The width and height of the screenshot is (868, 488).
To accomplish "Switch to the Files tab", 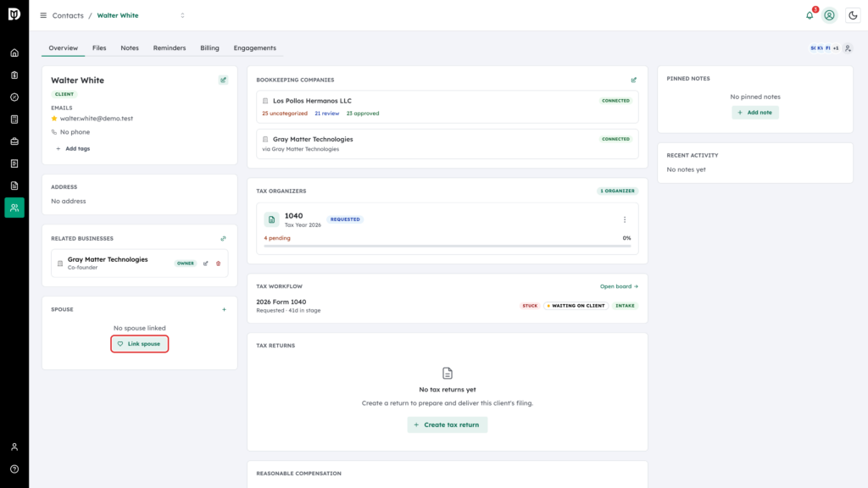I will pyautogui.click(x=99, y=48).
